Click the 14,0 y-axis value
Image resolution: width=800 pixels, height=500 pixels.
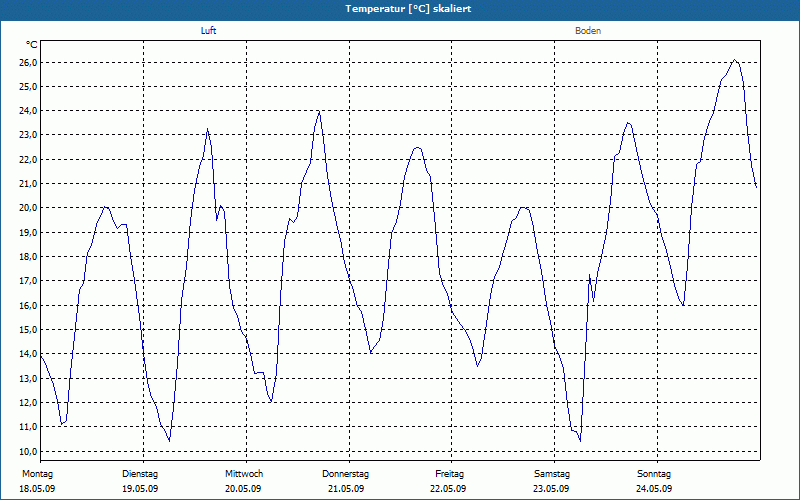[x=28, y=354]
